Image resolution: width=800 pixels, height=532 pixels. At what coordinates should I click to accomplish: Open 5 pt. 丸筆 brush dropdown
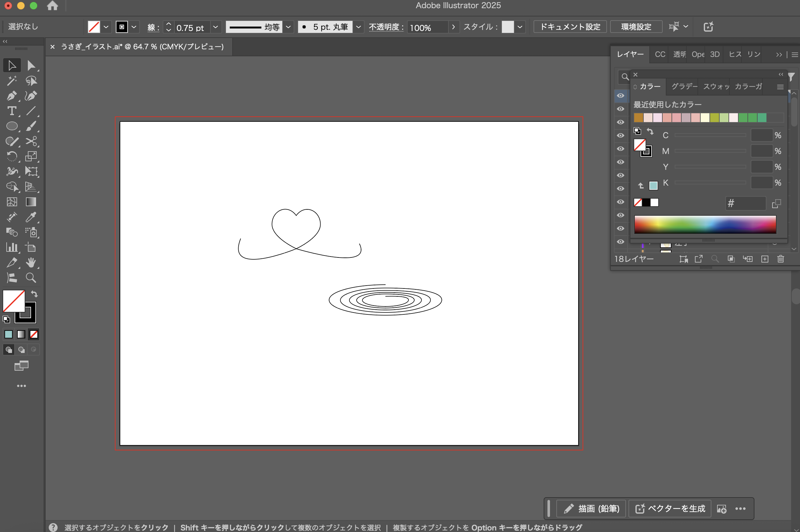coord(358,27)
